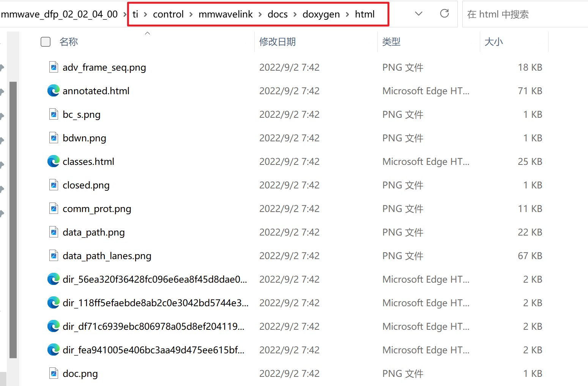Expand the chevron after mmwavelink in path

[x=260, y=14]
